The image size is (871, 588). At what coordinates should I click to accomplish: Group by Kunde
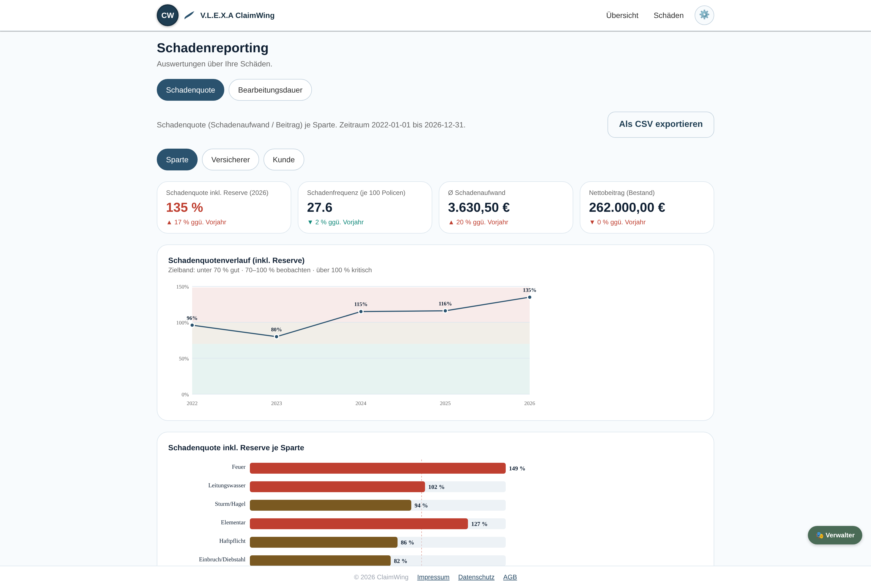[x=283, y=160]
